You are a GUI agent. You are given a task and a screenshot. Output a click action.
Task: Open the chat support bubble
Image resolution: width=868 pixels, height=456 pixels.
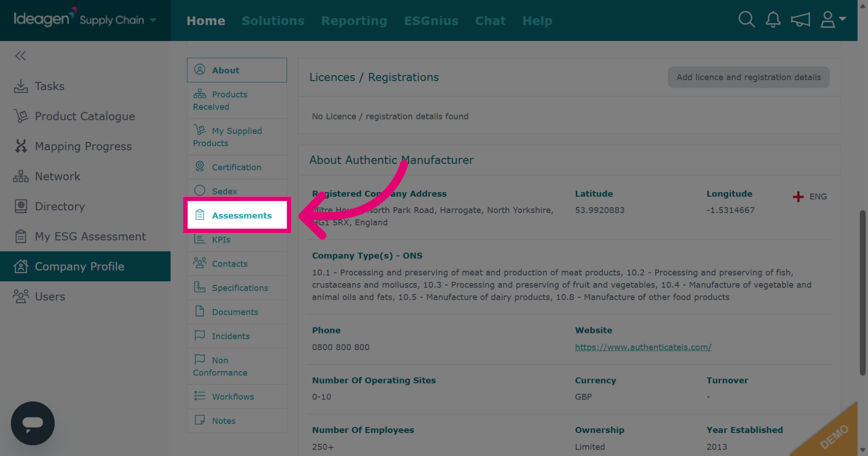pos(33,423)
